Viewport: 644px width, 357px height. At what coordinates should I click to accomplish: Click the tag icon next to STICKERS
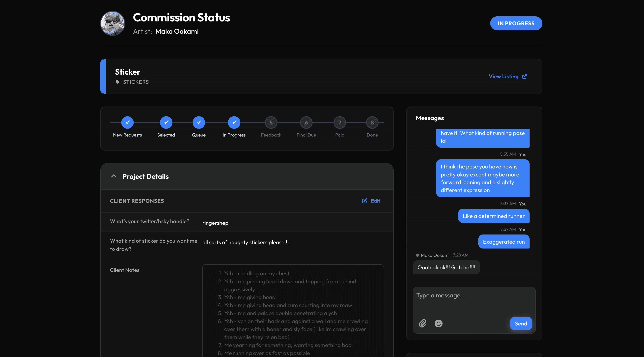(117, 82)
